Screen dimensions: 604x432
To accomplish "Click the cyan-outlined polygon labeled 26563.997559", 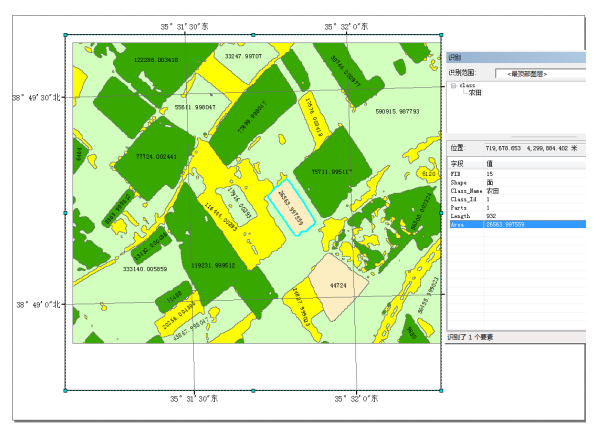I will click(292, 208).
